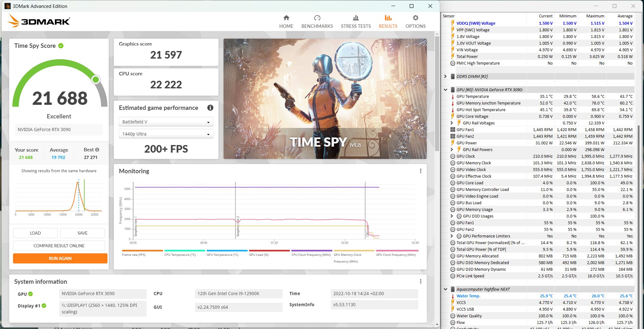Click the PCIe Link Speed icon
The width and height of the screenshot is (644, 329).
[453, 276]
